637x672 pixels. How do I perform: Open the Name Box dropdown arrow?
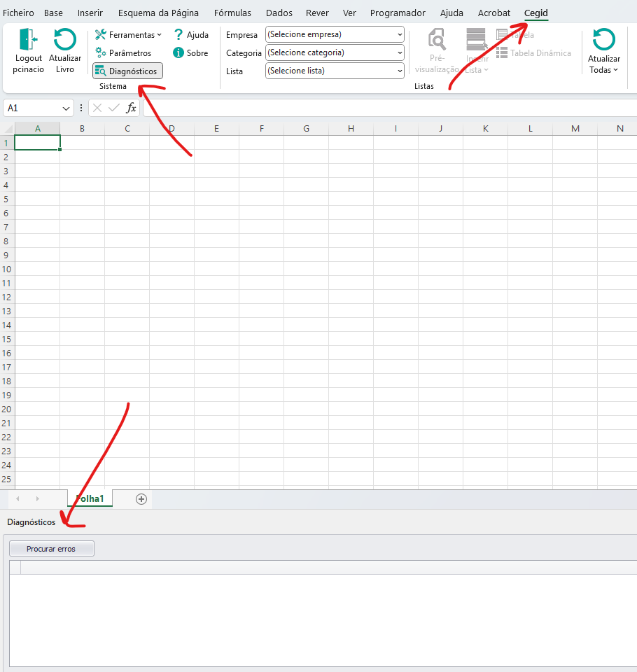point(66,108)
